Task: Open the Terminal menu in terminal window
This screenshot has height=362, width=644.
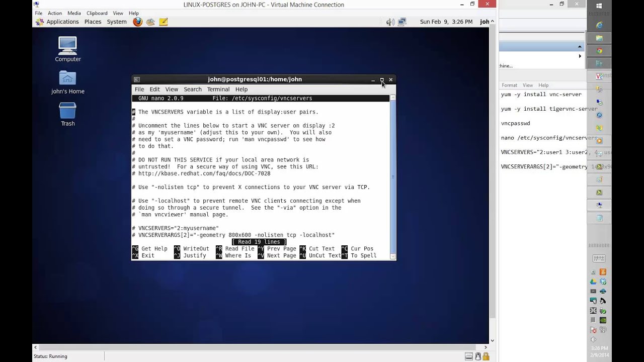Action: (218, 89)
